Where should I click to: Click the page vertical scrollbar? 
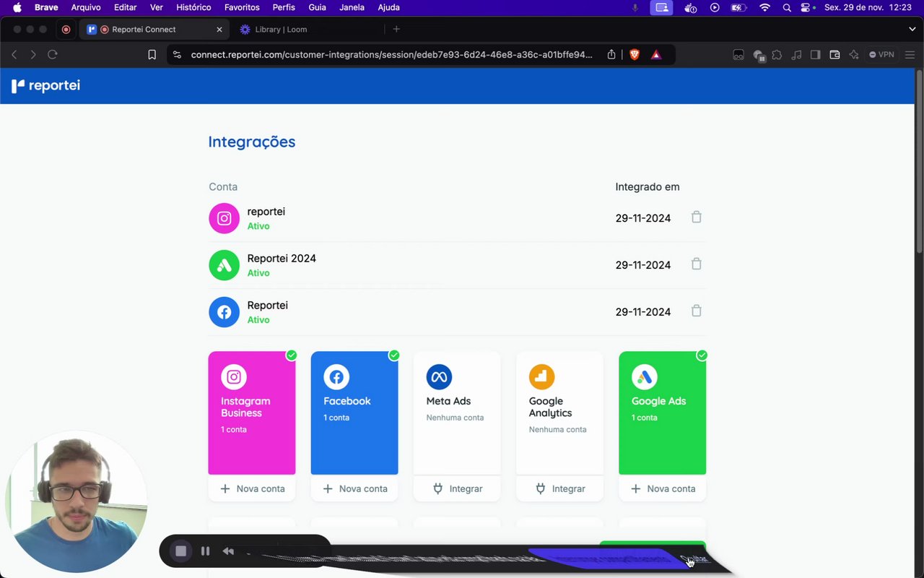[x=919, y=160]
